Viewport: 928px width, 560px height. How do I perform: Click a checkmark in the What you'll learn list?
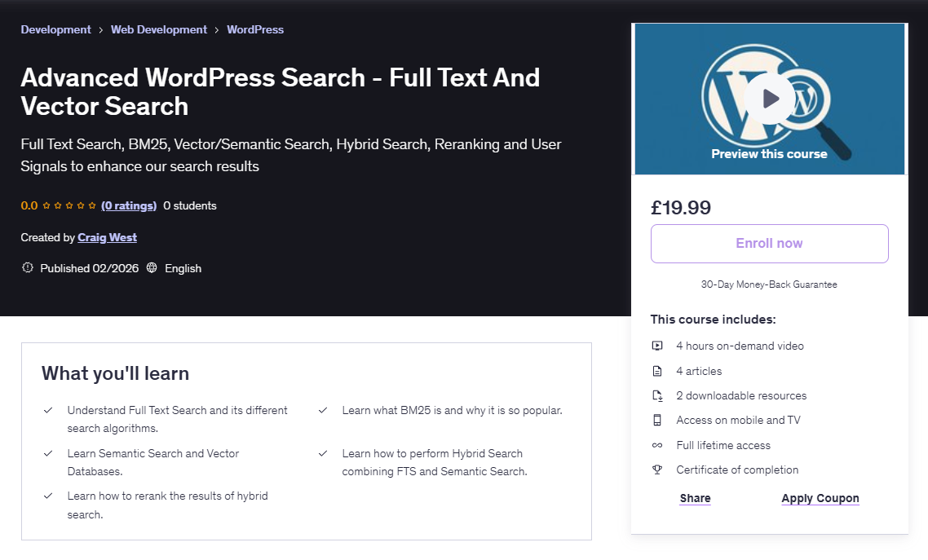[47, 410]
